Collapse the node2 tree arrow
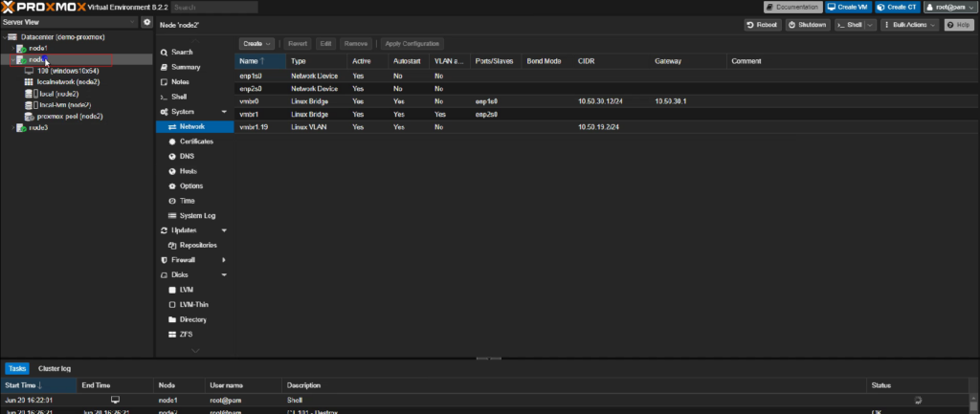The image size is (980, 414). click(13, 59)
